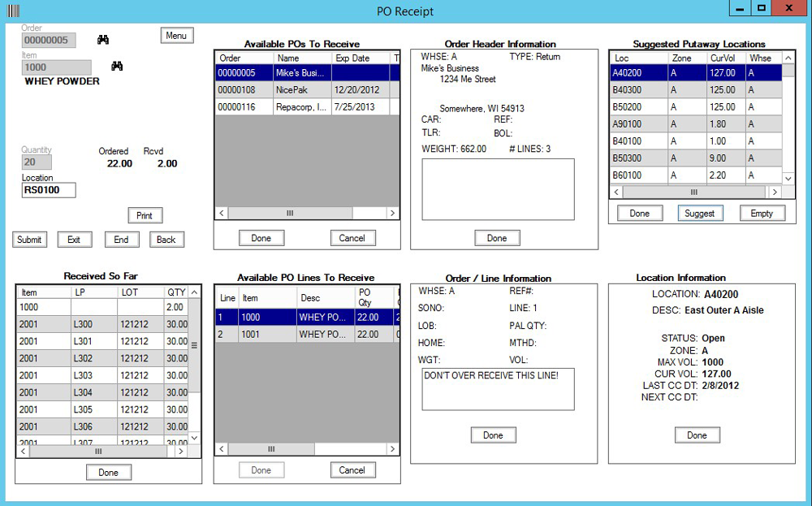The height and width of the screenshot is (506, 812).
Task: Select received row with LP L302
Action: (102, 358)
